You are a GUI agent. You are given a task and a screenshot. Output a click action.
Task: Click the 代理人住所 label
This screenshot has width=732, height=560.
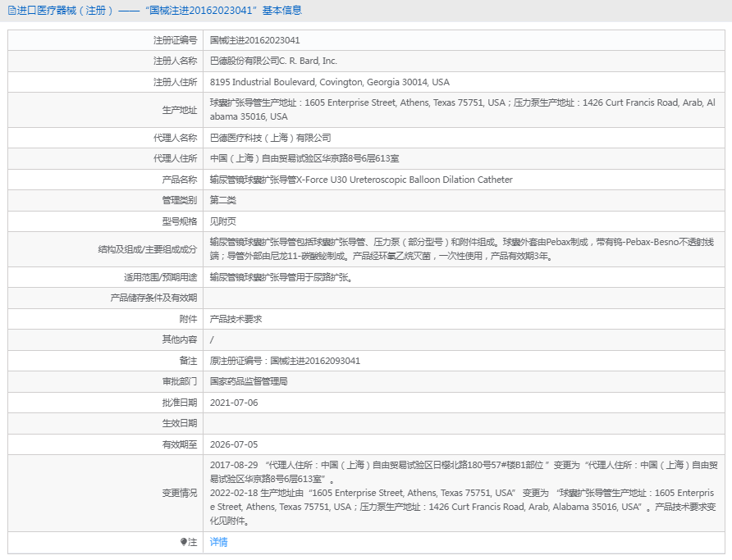click(175, 158)
